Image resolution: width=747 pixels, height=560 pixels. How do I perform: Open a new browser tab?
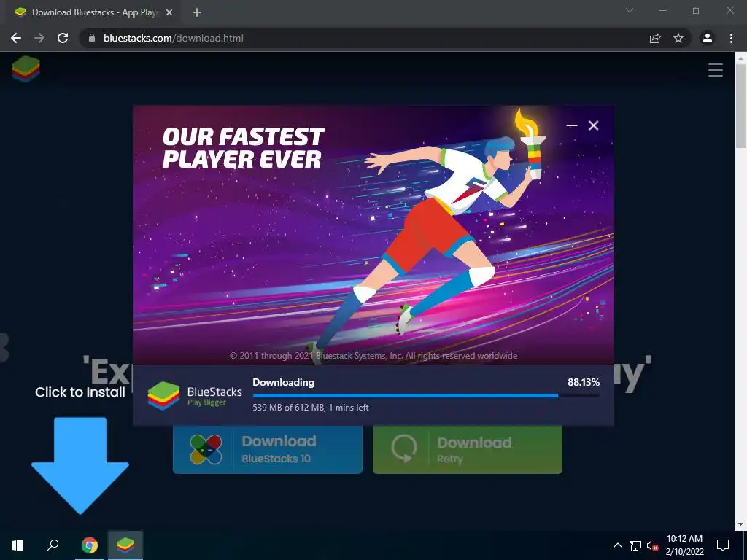(197, 12)
